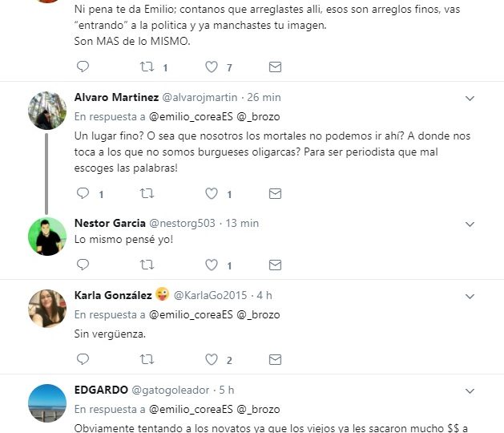The width and height of the screenshot is (504, 433).
Task: Send Nestor Garcia's tweet via direct message
Action: pos(275,265)
